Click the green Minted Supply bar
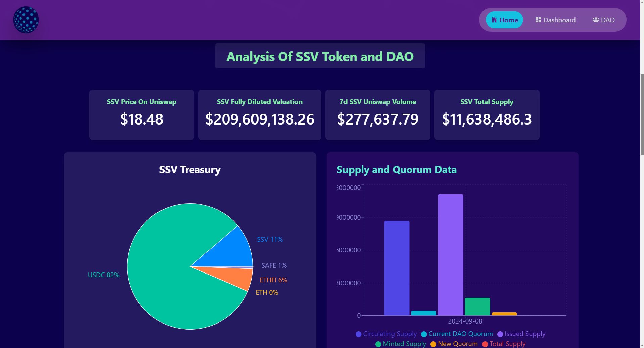The image size is (644, 348). [x=477, y=306]
